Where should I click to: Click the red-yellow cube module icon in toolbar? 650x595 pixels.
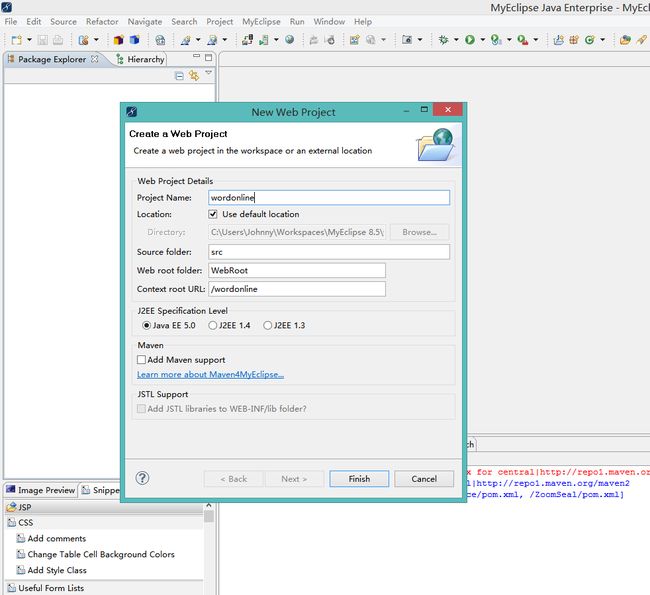pyautogui.click(x=119, y=40)
